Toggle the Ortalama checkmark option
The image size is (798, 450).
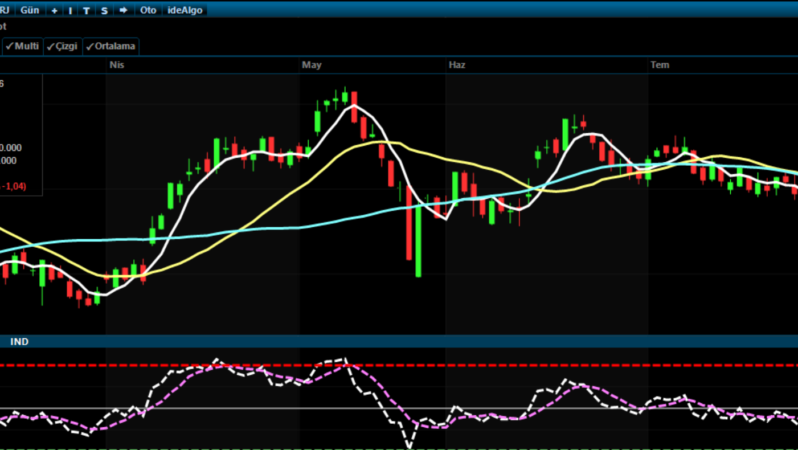[x=111, y=46]
